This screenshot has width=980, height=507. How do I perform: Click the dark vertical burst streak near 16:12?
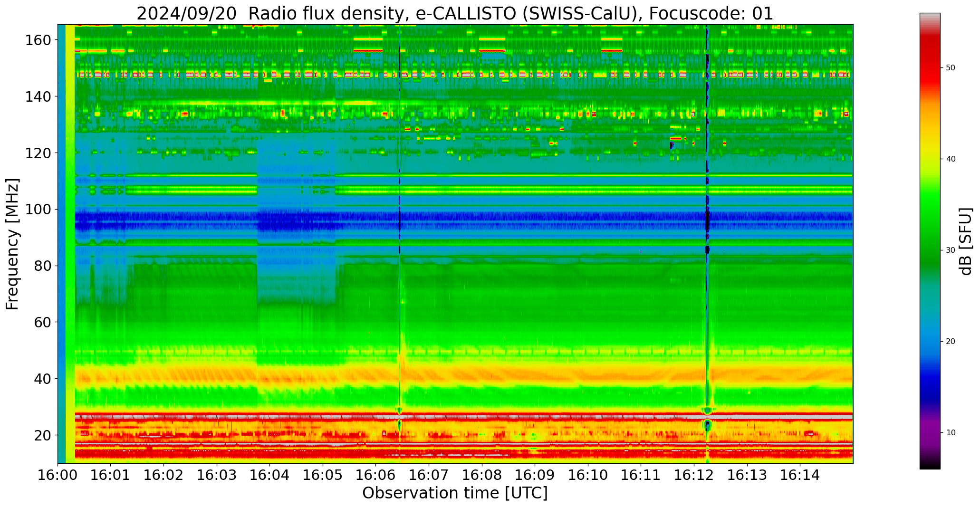pos(707,244)
